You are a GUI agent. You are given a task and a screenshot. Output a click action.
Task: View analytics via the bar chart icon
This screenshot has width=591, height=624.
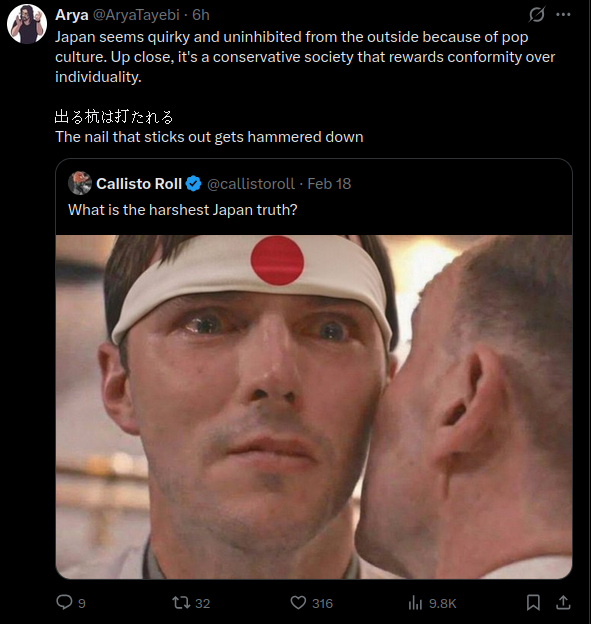pyautogui.click(x=415, y=603)
